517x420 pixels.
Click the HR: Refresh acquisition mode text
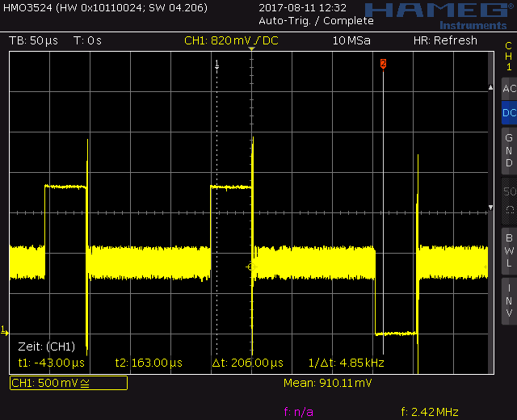point(445,40)
